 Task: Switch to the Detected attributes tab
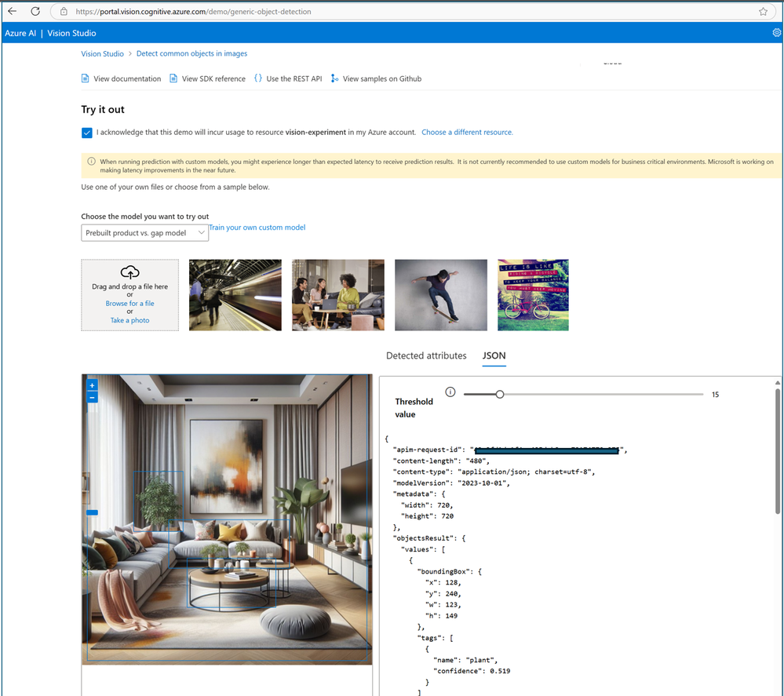tap(426, 355)
